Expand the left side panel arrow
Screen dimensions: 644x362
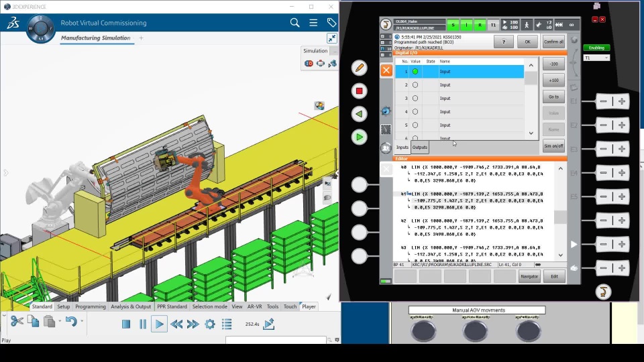tap(6, 173)
